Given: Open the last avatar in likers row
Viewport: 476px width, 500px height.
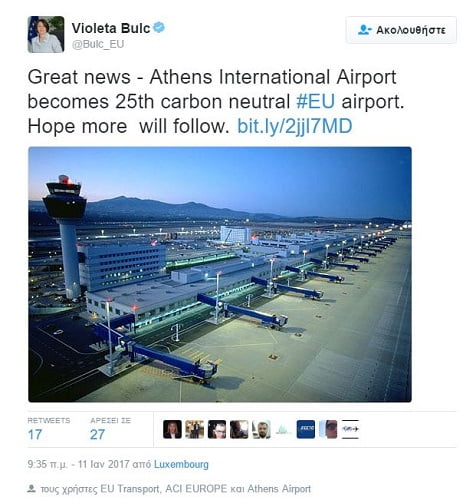Looking at the screenshot, I should 350,429.
